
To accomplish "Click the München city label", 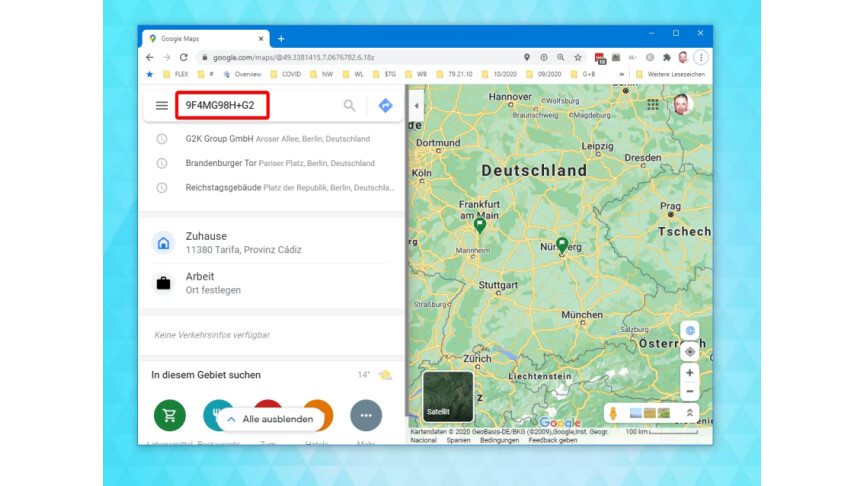I will pyautogui.click(x=582, y=315).
